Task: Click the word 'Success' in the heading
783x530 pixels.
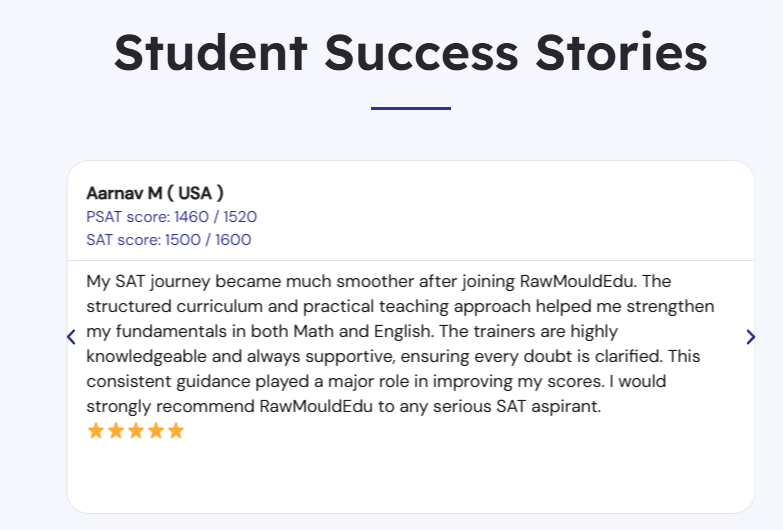Action: (x=418, y=52)
